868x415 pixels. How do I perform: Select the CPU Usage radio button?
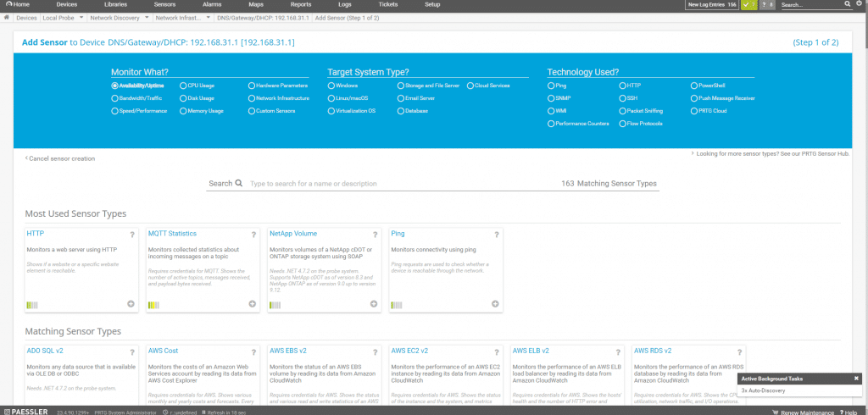click(x=183, y=86)
